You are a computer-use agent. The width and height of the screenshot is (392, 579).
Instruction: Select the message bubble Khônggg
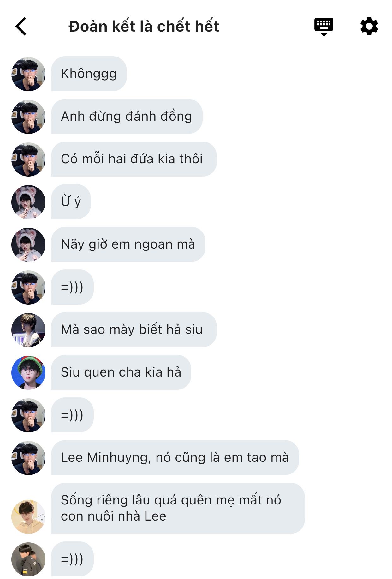pos(89,74)
